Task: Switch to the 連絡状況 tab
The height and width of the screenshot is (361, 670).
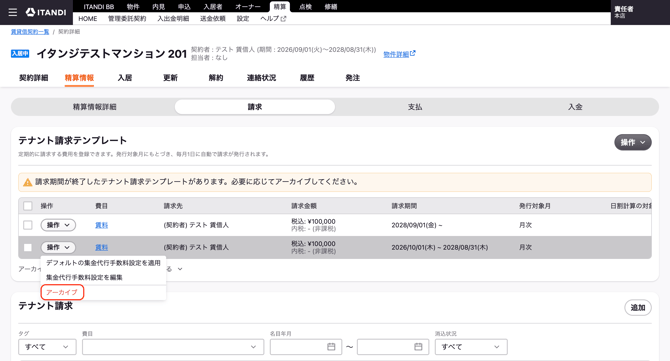Action: [262, 78]
